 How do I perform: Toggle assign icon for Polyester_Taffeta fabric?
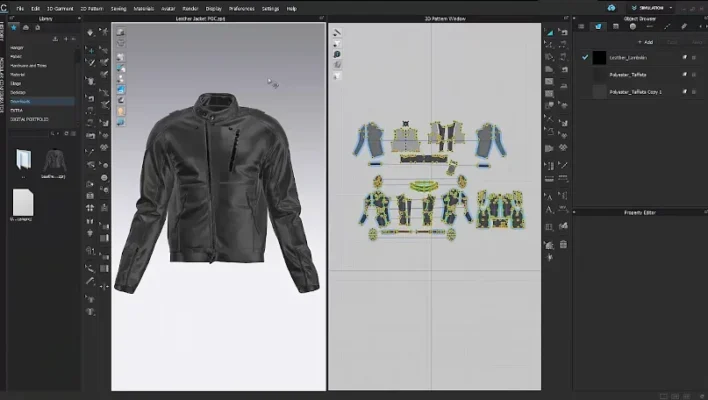coord(684,73)
